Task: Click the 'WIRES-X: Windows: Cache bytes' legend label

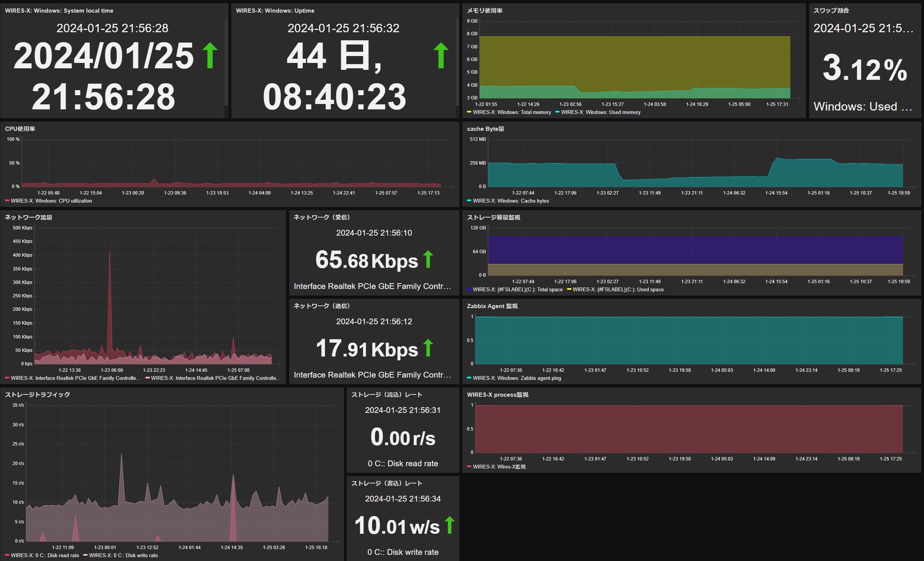Action: (511, 201)
